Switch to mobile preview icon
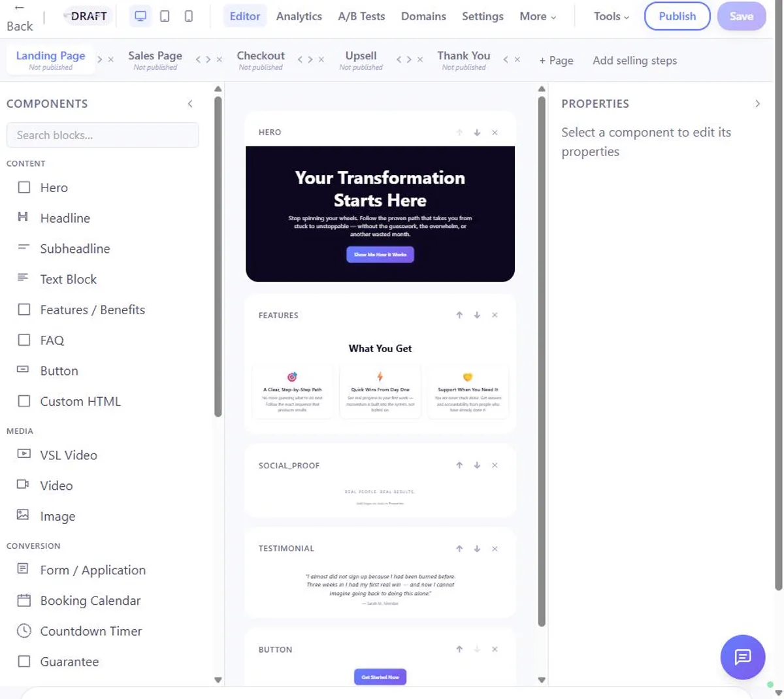The width and height of the screenshot is (784, 699). 188,16
